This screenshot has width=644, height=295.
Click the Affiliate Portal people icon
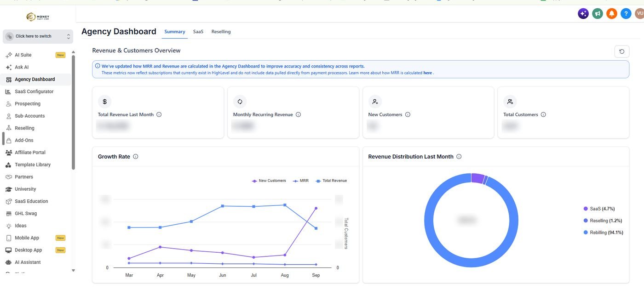click(9, 153)
